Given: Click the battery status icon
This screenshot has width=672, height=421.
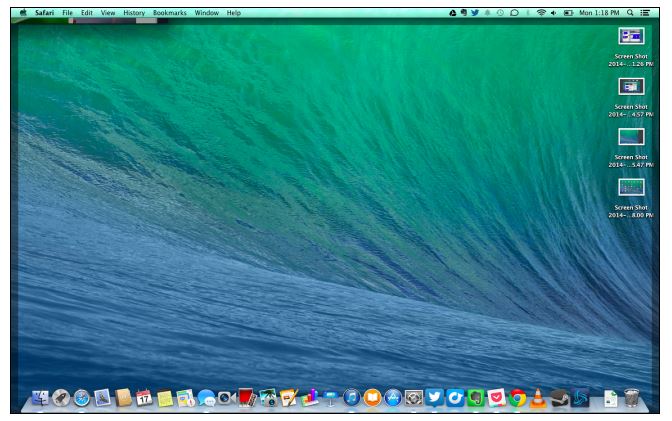Looking at the screenshot, I should (568, 13).
